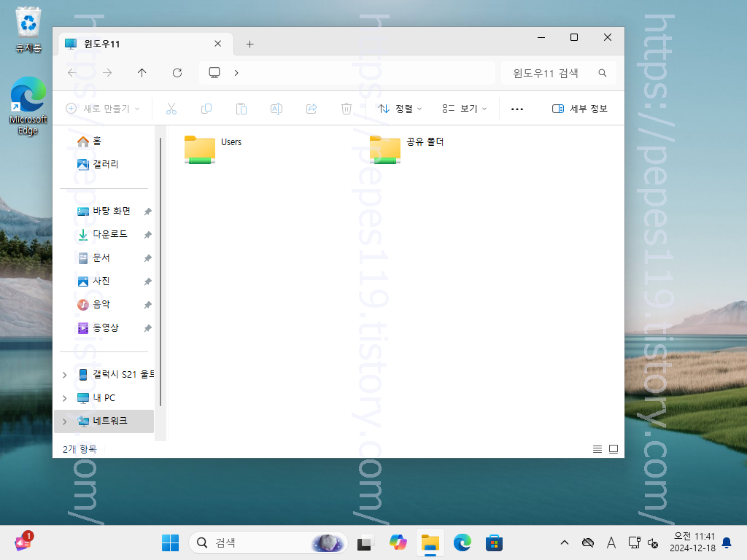Expand the 네트워크 tree node
Screen dimensions: 747x560
tap(65, 421)
